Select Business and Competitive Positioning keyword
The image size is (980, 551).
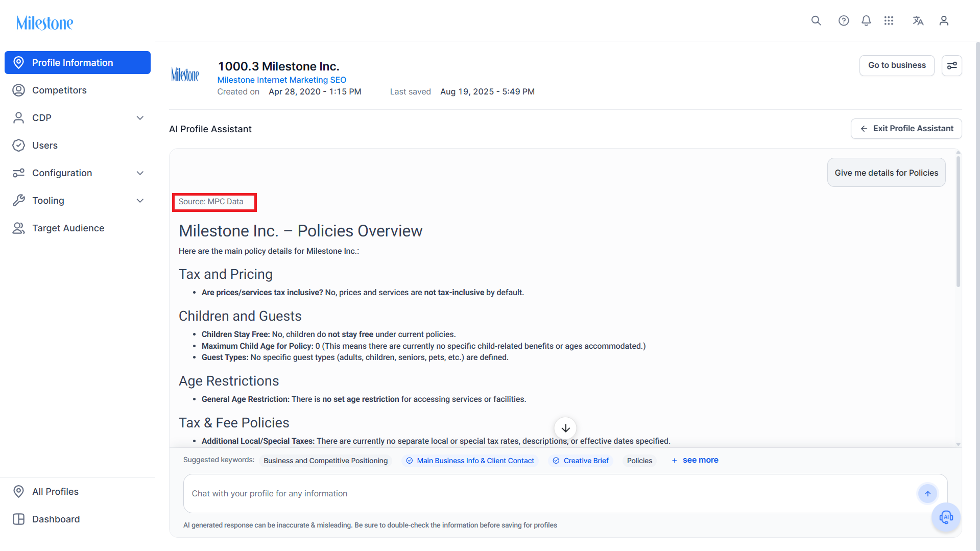326,461
